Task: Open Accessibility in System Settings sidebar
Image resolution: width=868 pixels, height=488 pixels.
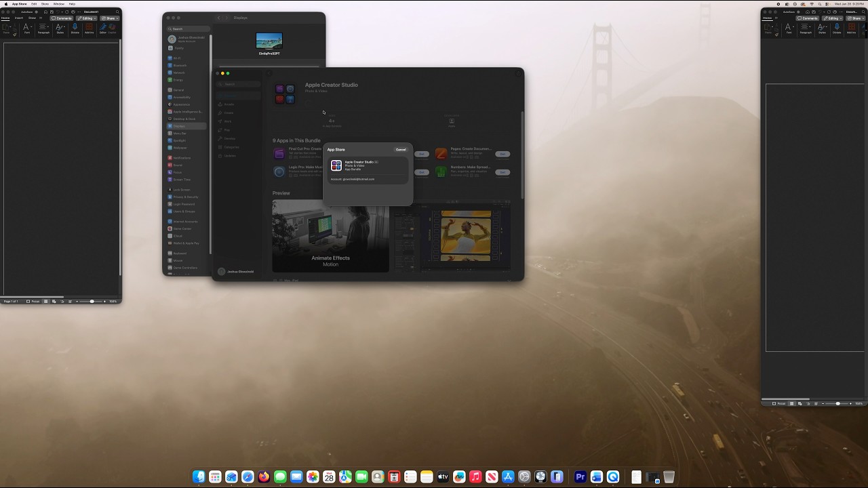Action: tap(188, 98)
